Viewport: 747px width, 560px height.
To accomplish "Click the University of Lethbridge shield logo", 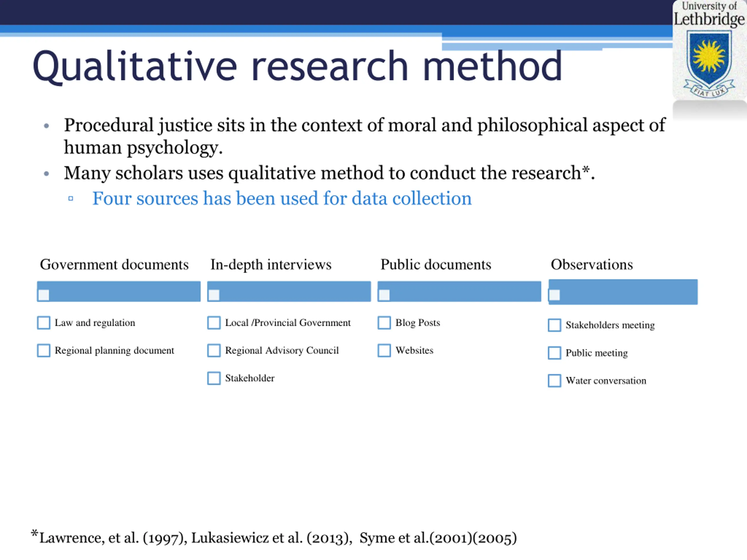I will (709, 64).
